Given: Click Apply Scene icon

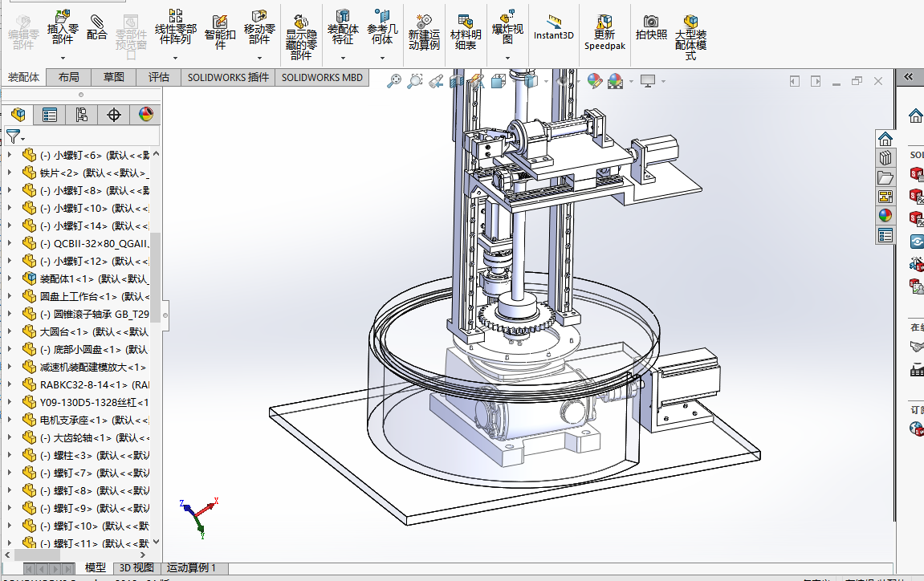Looking at the screenshot, I should click(615, 81).
